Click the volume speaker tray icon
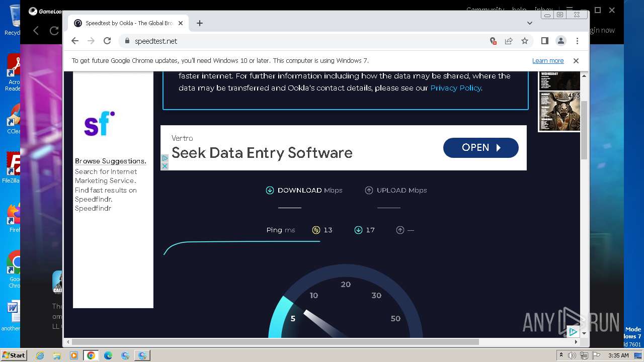Viewport: 644px width, 362px height. point(572,355)
